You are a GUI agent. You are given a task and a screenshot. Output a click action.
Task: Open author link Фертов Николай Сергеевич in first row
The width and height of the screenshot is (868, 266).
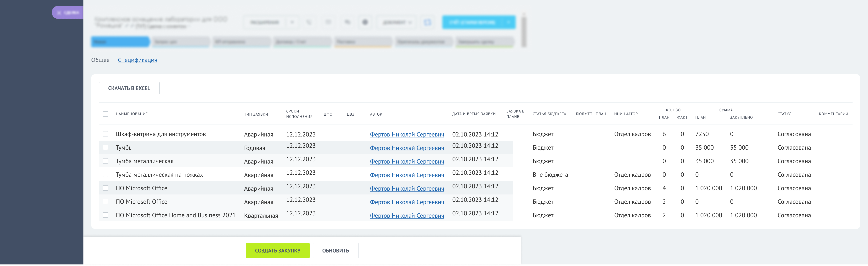pyautogui.click(x=407, y=134)
